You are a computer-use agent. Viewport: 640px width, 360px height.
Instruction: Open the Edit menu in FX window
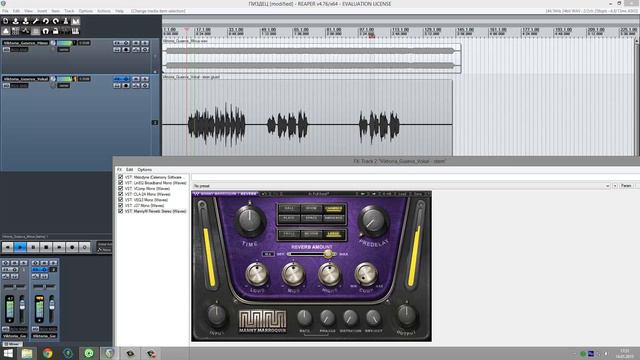coord(129,169)
